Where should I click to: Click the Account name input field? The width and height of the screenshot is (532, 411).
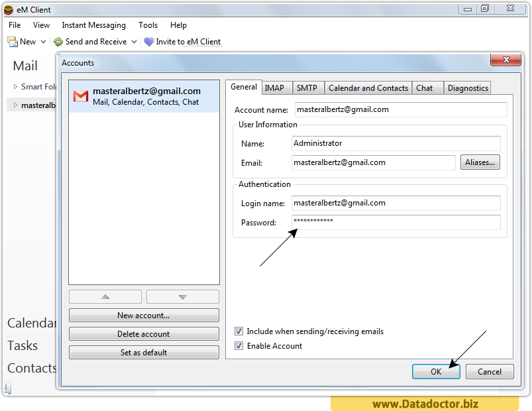401,109
